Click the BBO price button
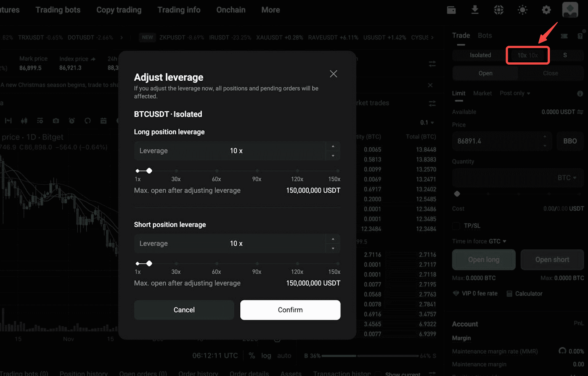 pos(570,141)
